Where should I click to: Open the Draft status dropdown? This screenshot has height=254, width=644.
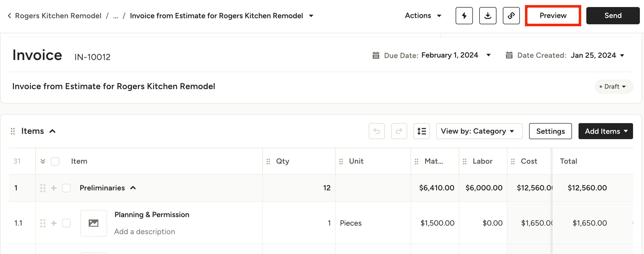(x=614, y=87)
